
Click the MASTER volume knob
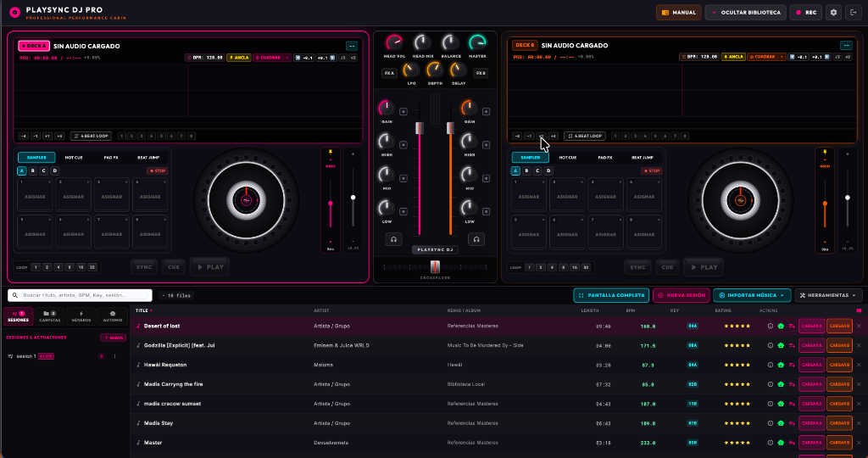pyautogui.click(x=477, y=42)
